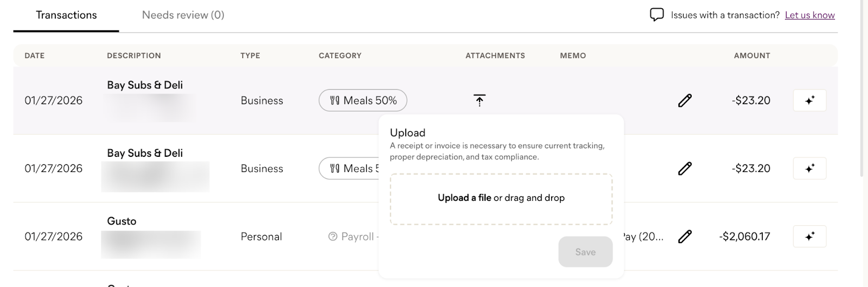
Task: Click pencil edit icon for first Bay Subs row
Action: [685, 100]
